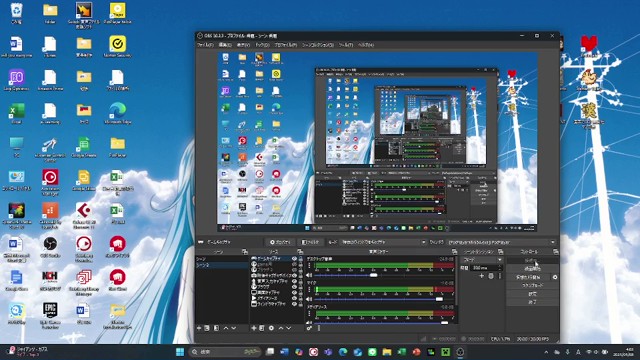Screen dimensions: 640x360
Task: Select the second scene in scenes list
Action: point(222,265)
